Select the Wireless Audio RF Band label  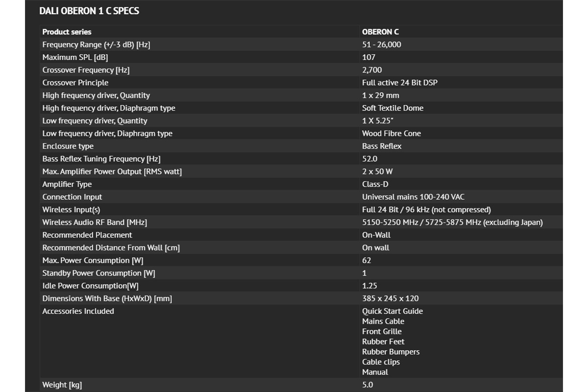pos(95,222)
